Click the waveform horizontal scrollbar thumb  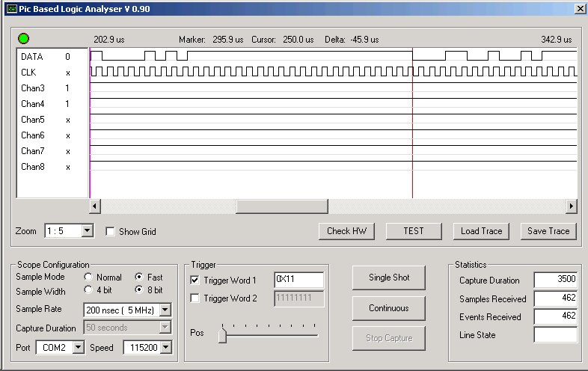pyautogui.click(x=282, y=206)
